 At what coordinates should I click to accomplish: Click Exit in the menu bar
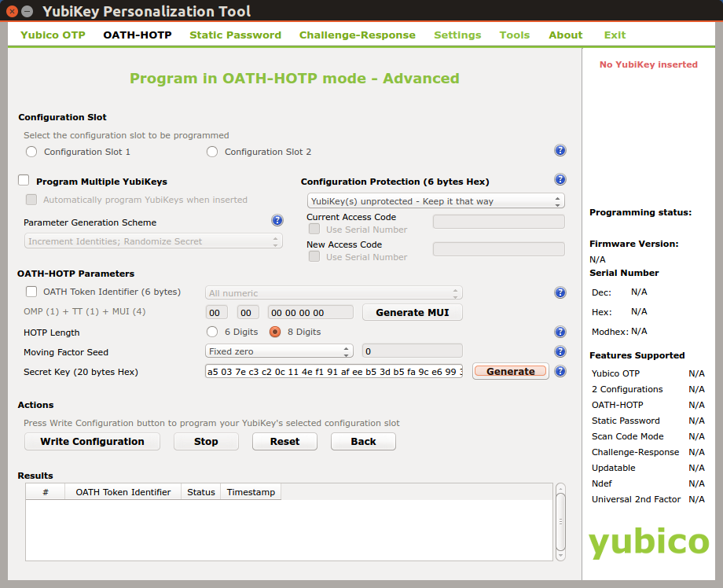click(x=615, y=35)
